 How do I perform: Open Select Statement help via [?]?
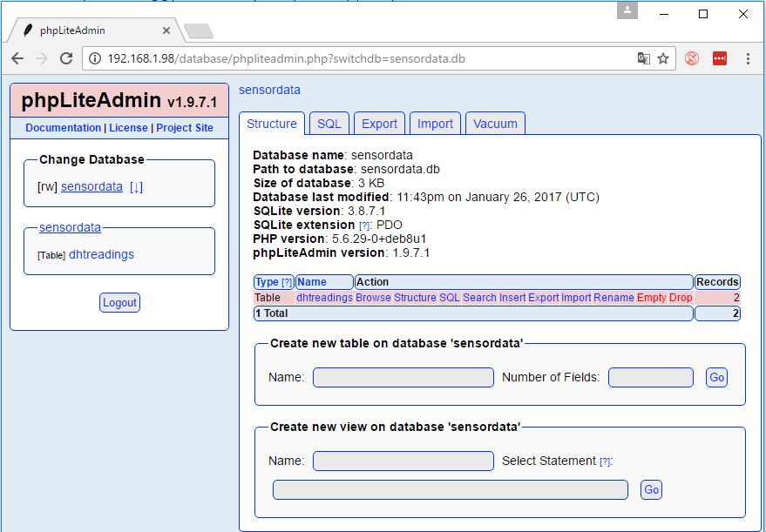[605, 461]
